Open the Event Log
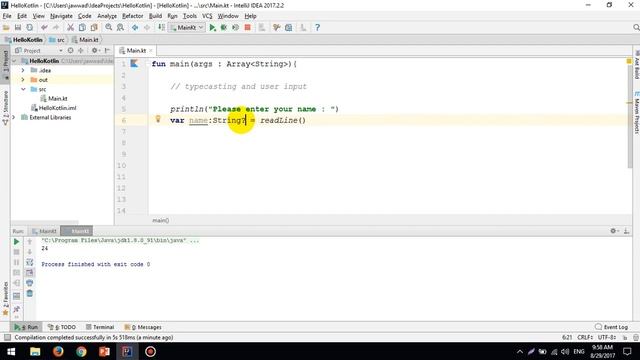The image size is (640, 360). [611, 327]
